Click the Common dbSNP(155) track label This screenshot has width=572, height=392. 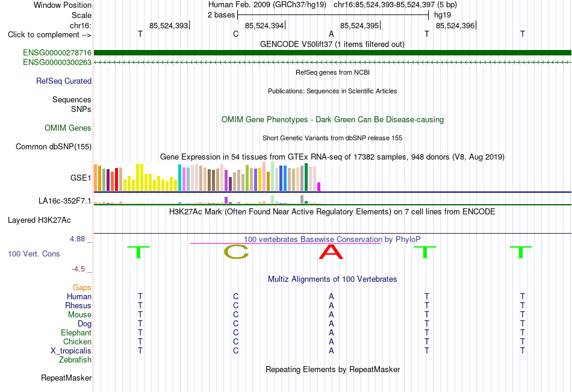pyautogui.click(x=54, y=147)
